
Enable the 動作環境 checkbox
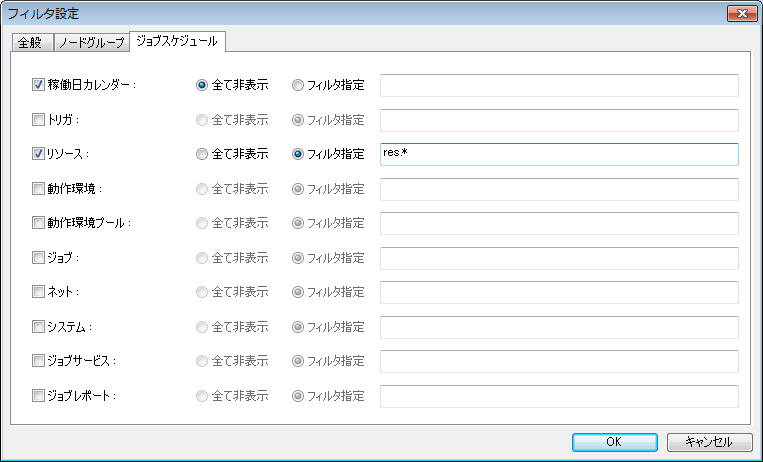(38, 188)
